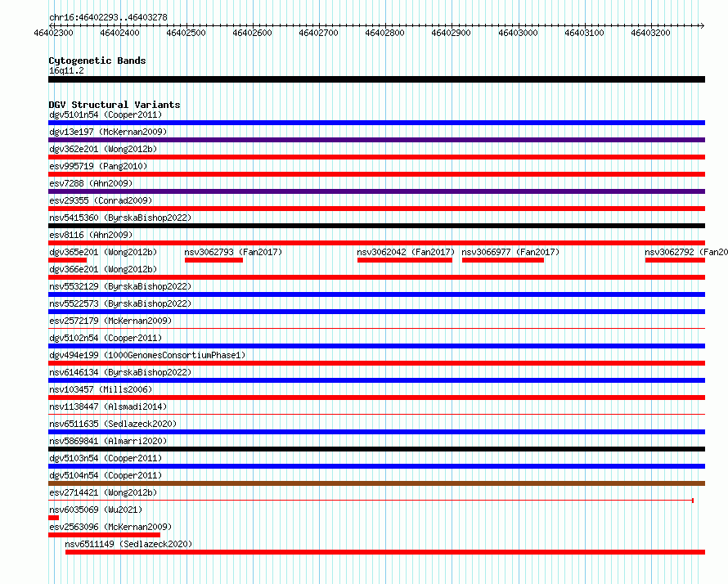Click the red bar under nsv3062792

point(675,260)
